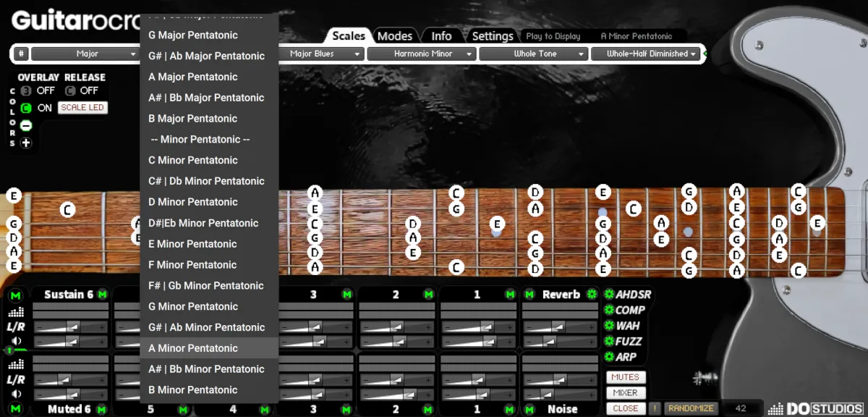This screenshot has height=417, width=868.
Task: Toggle the Noise mute M button
Action: point(529,409)
